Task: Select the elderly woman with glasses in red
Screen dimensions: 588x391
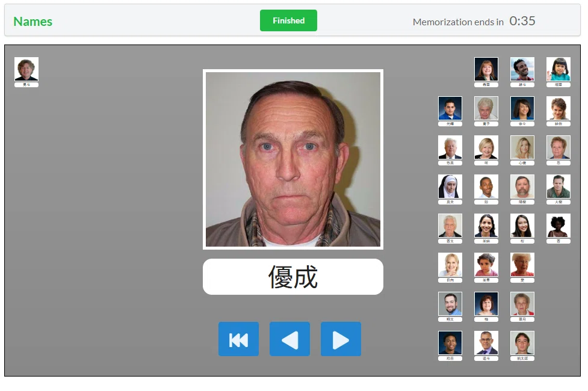Action: coord(522,265)
